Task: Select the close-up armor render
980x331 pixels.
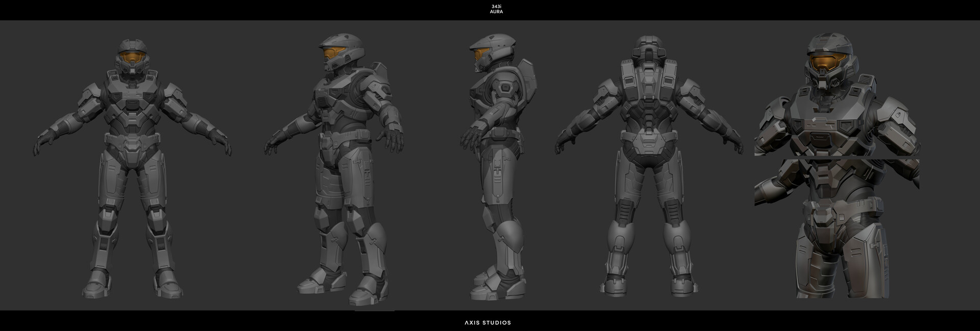Action: (837, 168)
